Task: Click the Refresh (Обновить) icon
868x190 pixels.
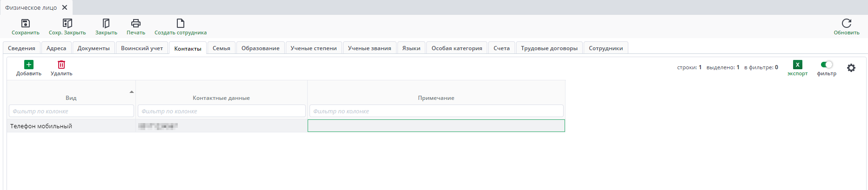Action: coord(847,23)
